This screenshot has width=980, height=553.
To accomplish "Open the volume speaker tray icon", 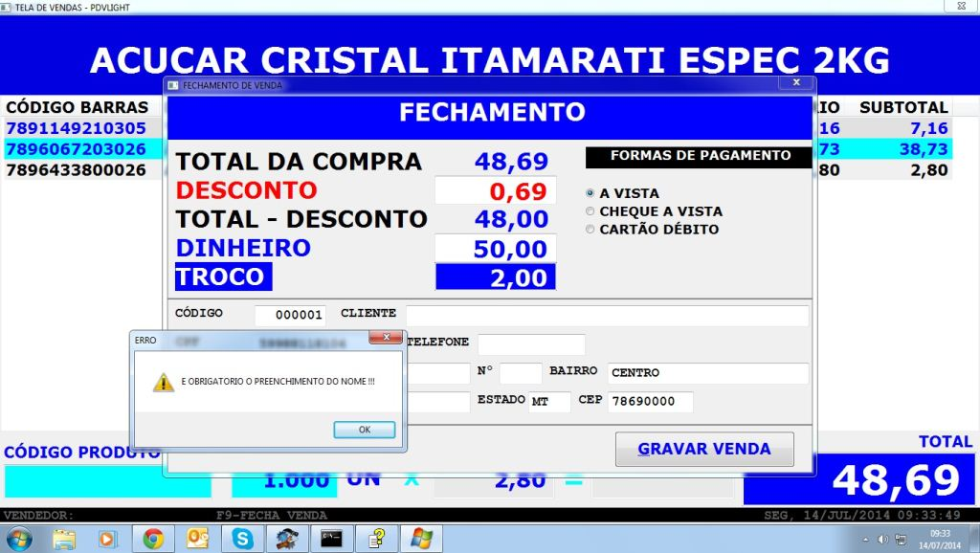I will tap(882, 540).
